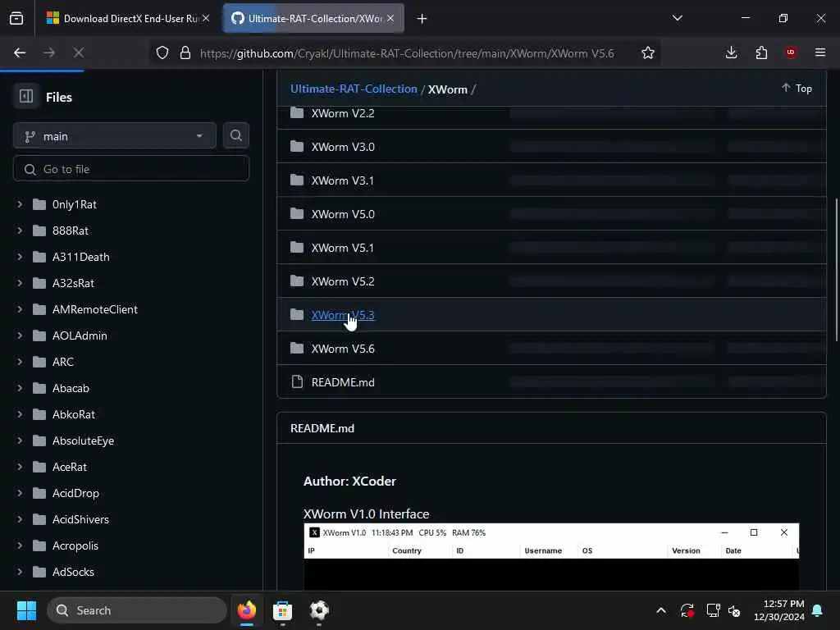Expand the Only1Rat folder
The height and width of the screenshot is (630, 840).
(20, 204)
